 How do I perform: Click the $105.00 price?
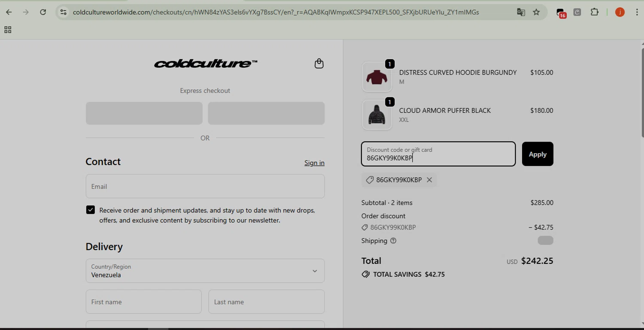(x=542, y=73)
